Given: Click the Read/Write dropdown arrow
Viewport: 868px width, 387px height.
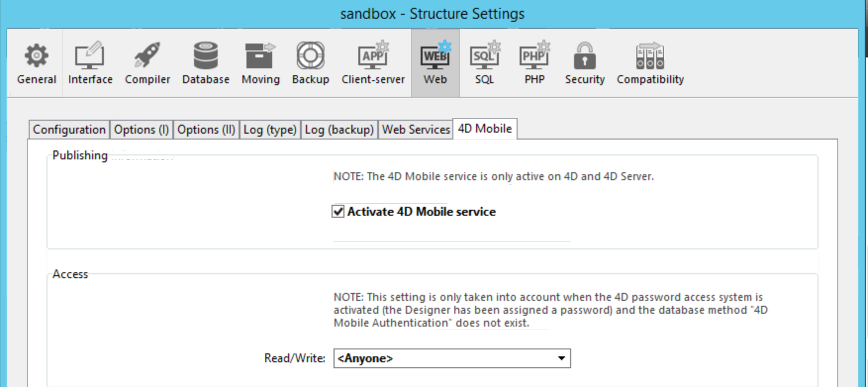Looking at the screenshot, I should click(561, 358).
